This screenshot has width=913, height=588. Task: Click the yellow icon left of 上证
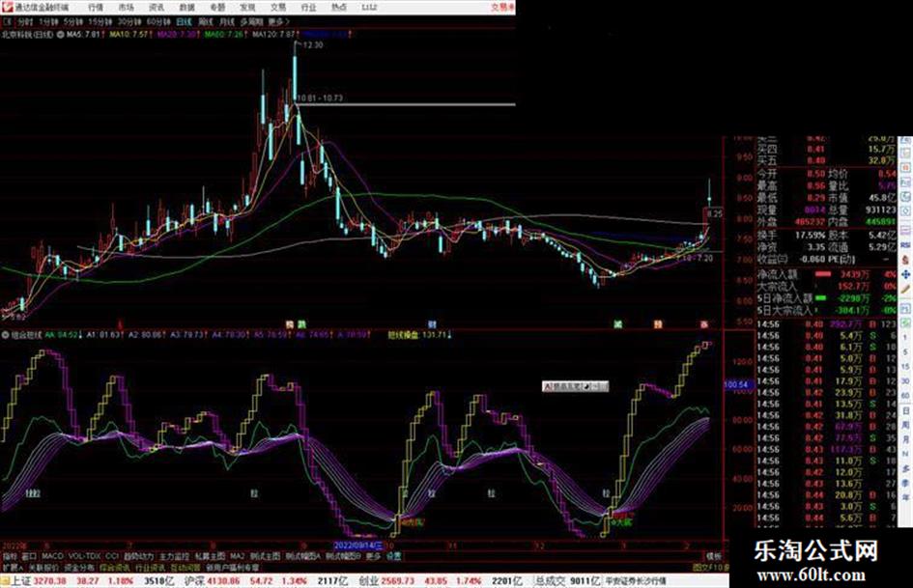(5, 581)
